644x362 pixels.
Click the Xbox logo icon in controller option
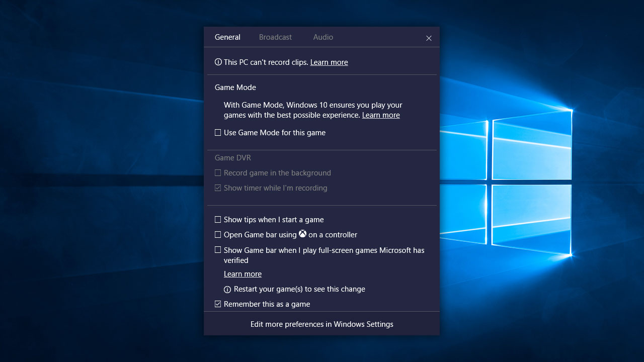coord(302,234)
